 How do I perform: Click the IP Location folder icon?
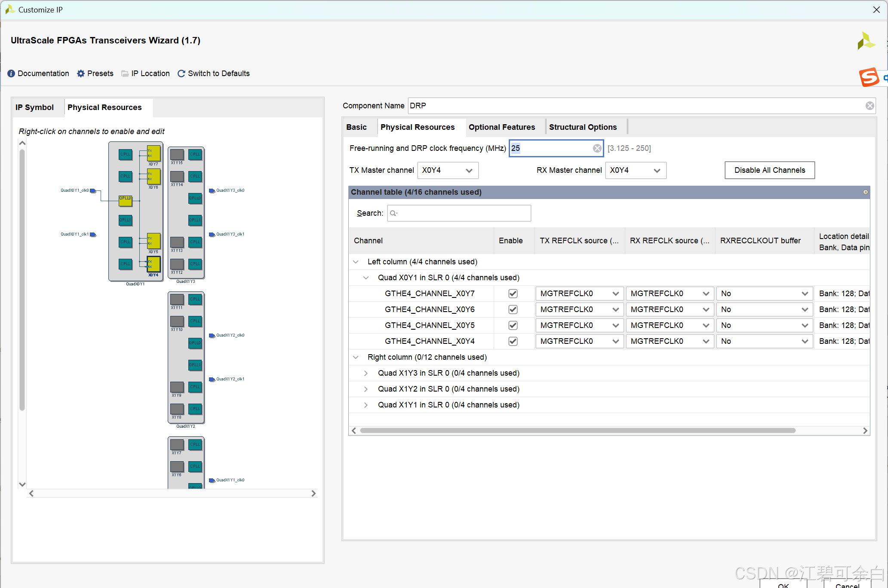click(x=125, y=73)
